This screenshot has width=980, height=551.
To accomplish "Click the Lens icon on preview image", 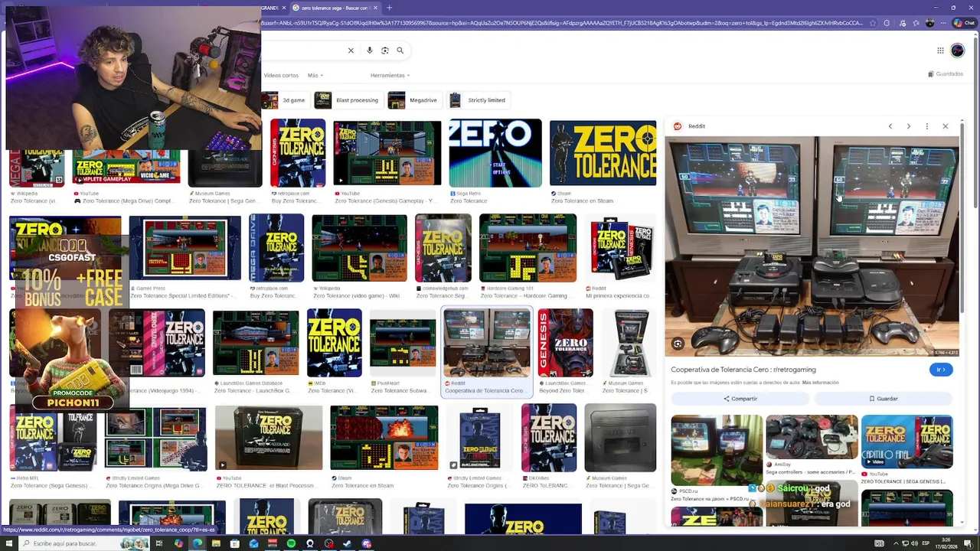I will (678, 344).
